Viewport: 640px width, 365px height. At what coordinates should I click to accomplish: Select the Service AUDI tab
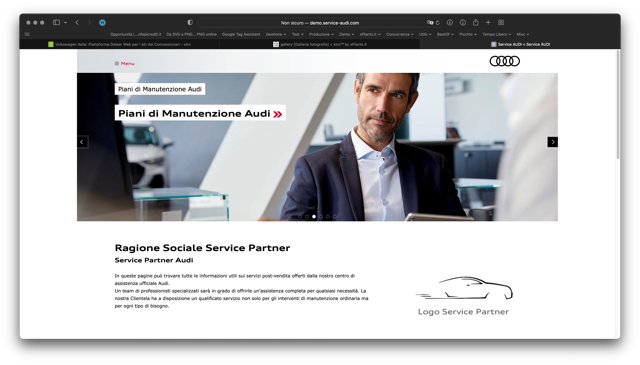click(x=520, y=44)
